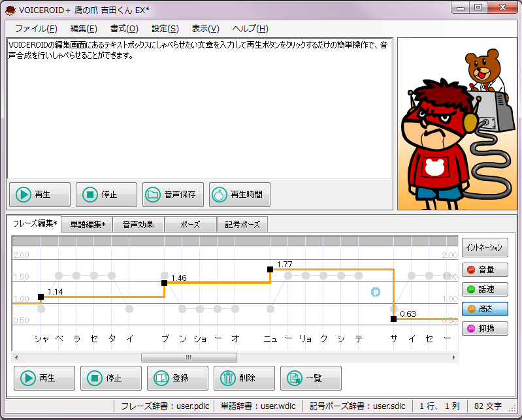Open the ヘルプ(H) menu
The height and width of the screenshot is (420, 522).
click(250, 29)
